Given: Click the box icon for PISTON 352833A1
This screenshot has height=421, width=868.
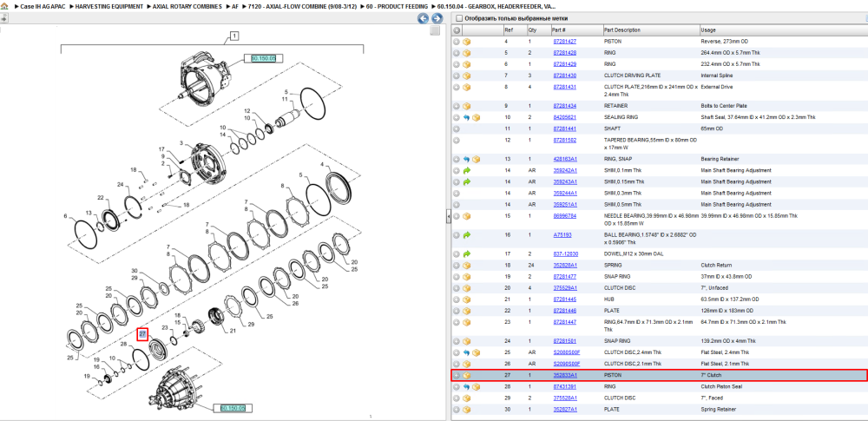Looking at the screenshot, I should 467,375.
